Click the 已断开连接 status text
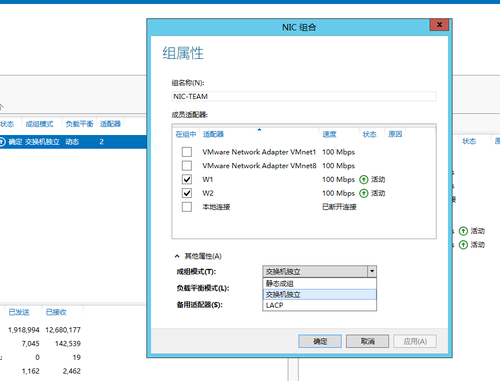The width and height of the screenshot is (500, 381). (339, 207)
